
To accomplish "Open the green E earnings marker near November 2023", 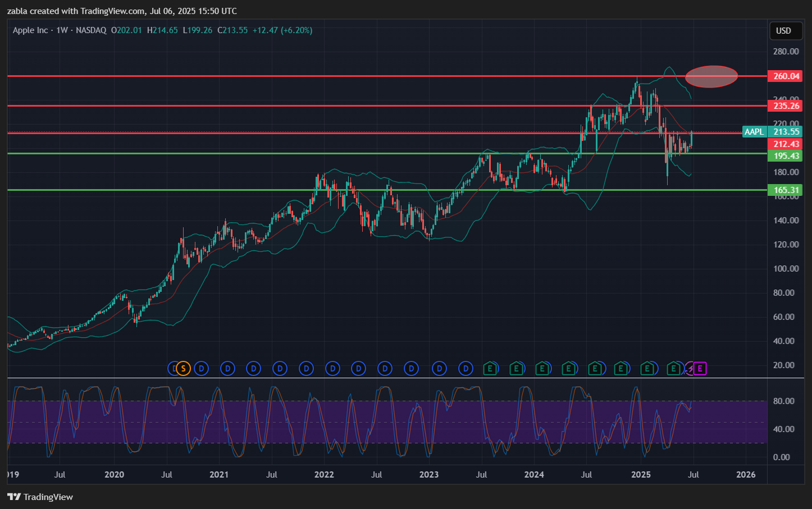I will point(516,369).
